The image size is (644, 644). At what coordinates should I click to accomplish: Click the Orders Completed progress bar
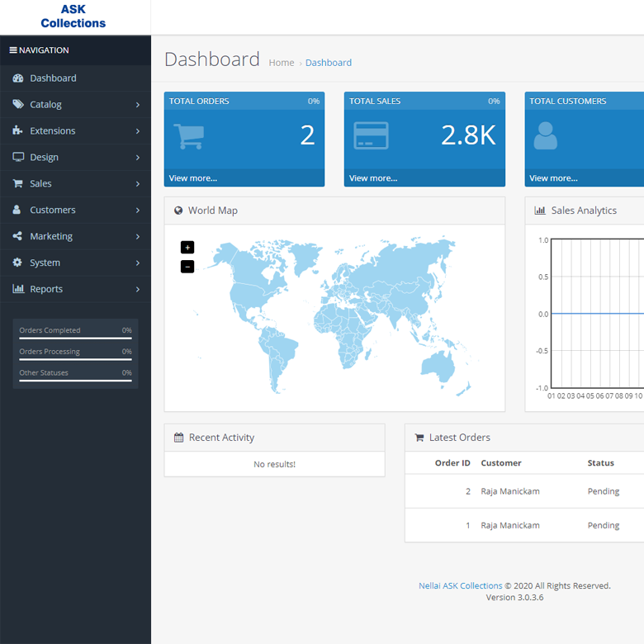(x=75, y=339)
